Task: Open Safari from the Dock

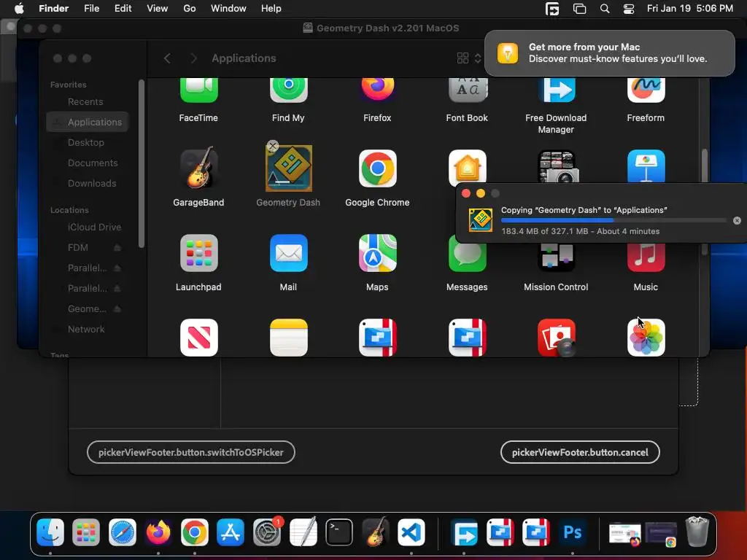Action: (x=123, y=532)
